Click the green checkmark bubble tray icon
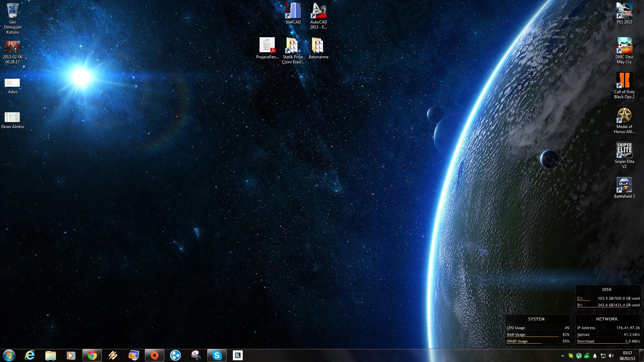This screenshot has height=362, width=644. pos(571,356)
